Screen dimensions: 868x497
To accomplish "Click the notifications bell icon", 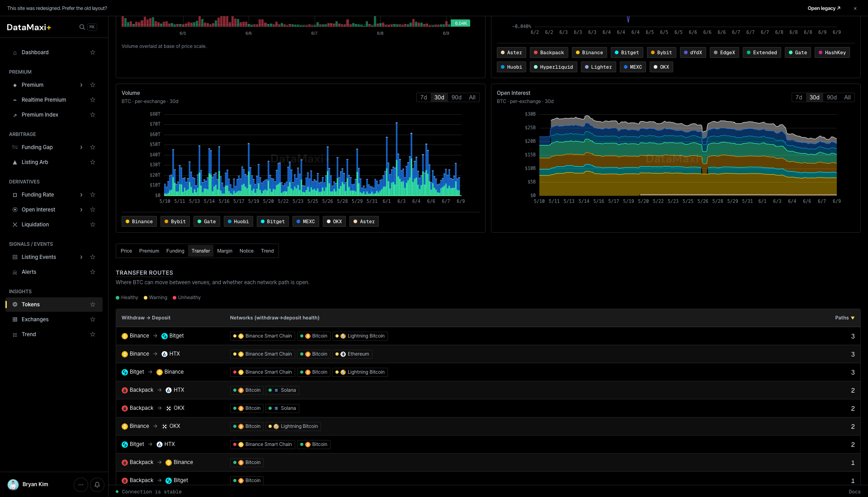I will pos(97,485).
